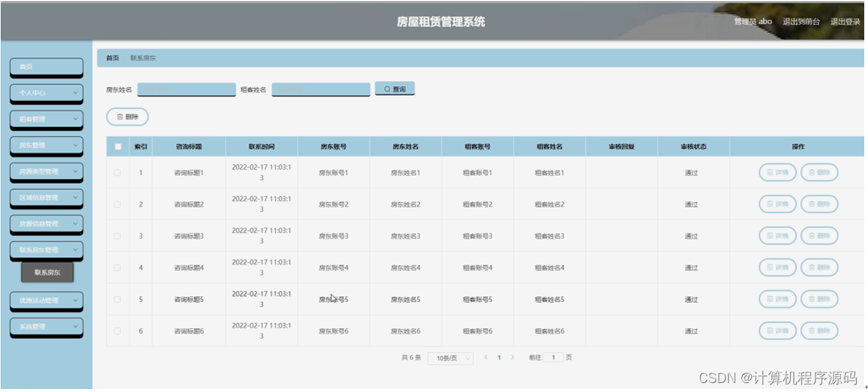The image size is (868, 392).
Task: Click cell 租客姓名2
Action: tap(549, 205)
